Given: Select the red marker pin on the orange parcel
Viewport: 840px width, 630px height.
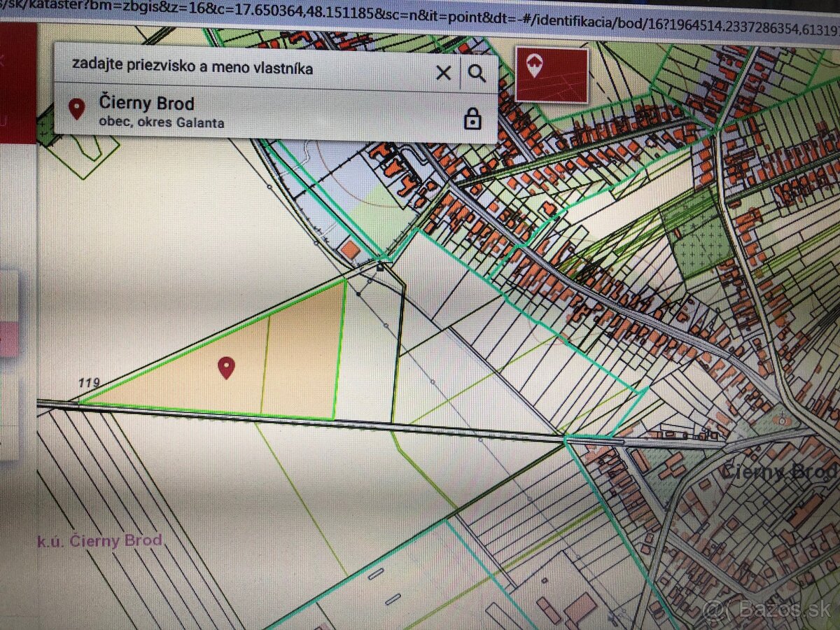Looking at the screenshot, I should click(x=225, y=367).
